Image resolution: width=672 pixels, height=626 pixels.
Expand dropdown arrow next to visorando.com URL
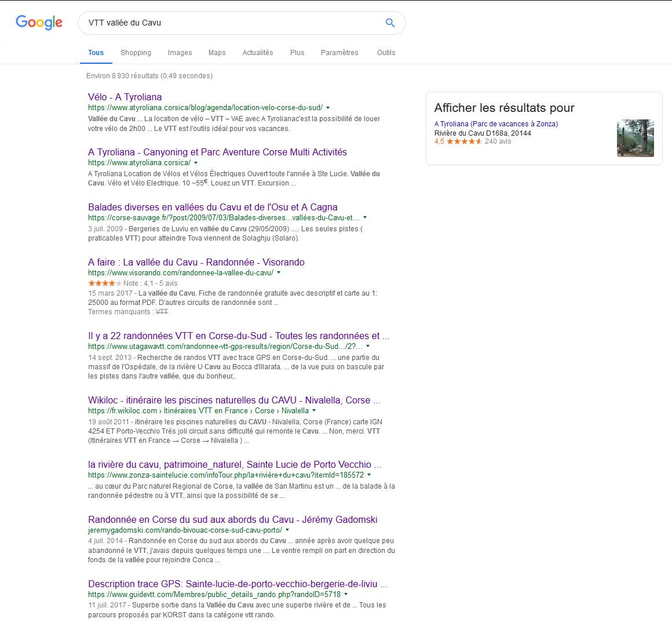coord(279,272)
